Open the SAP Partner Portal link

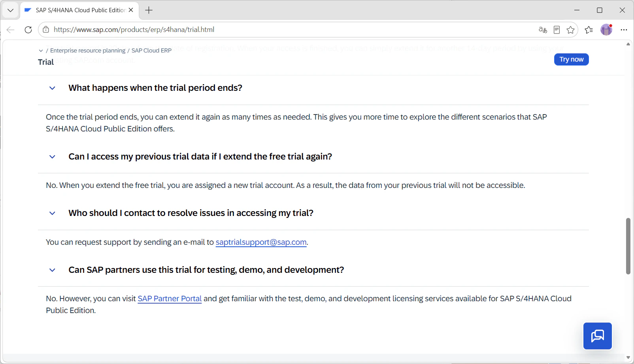[170, 298]
